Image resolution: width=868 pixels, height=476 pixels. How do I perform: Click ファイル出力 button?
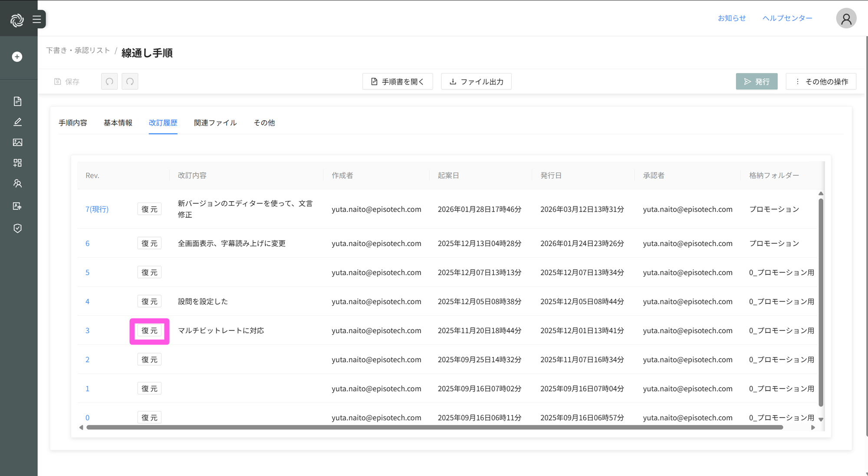pyautogui.click(x=476, y=82)
